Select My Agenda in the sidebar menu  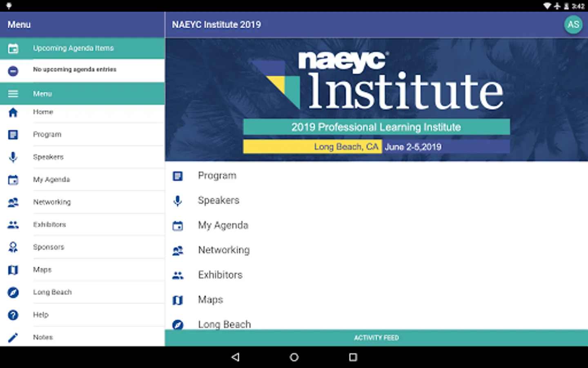pos(82,180)
